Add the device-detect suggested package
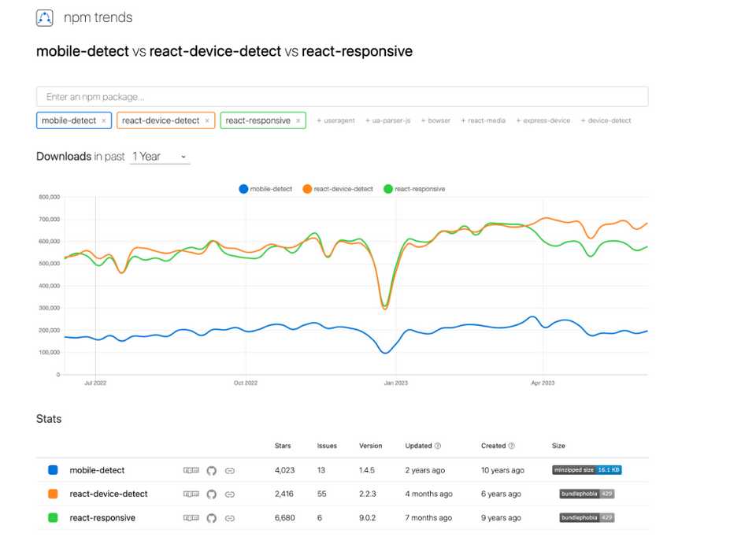Viewport: 756px width, 548px height. 606,120
